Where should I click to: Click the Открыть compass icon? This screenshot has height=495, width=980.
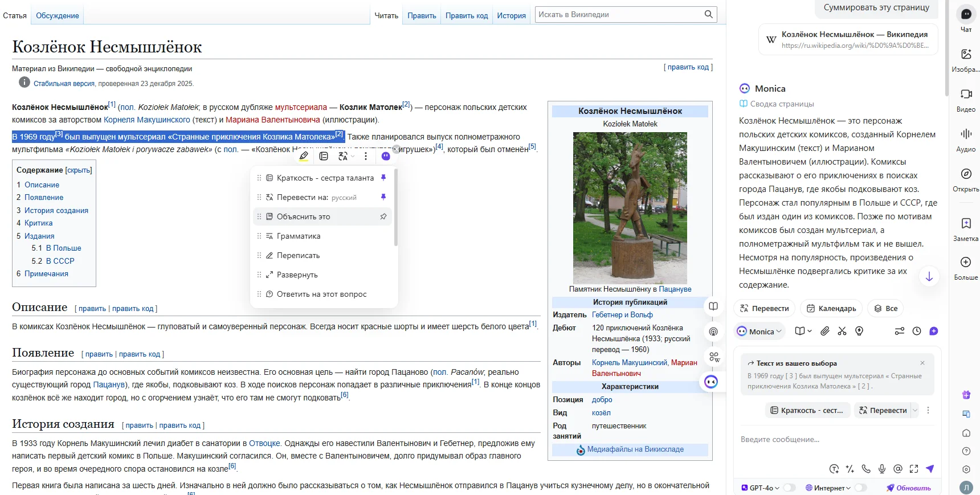(966, 174)
